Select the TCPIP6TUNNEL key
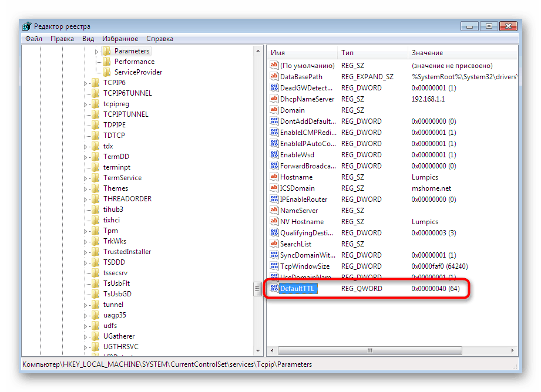The image size is (541, 392). point(127,93)
